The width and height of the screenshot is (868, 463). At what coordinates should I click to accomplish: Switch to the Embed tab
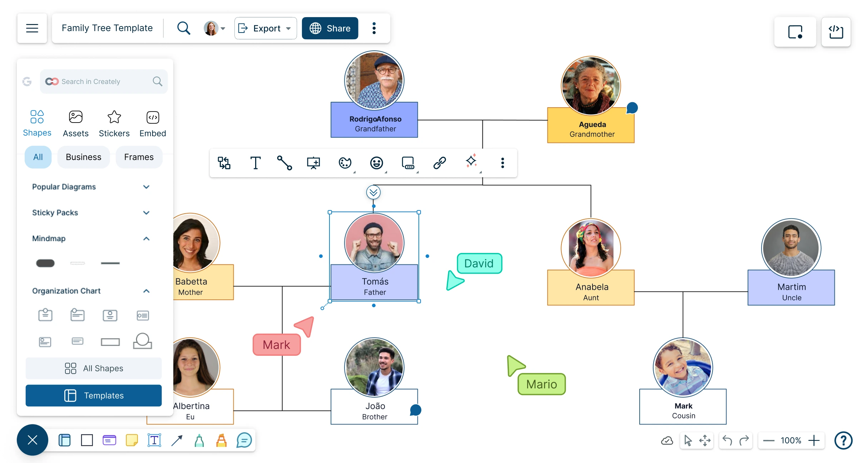153,123
